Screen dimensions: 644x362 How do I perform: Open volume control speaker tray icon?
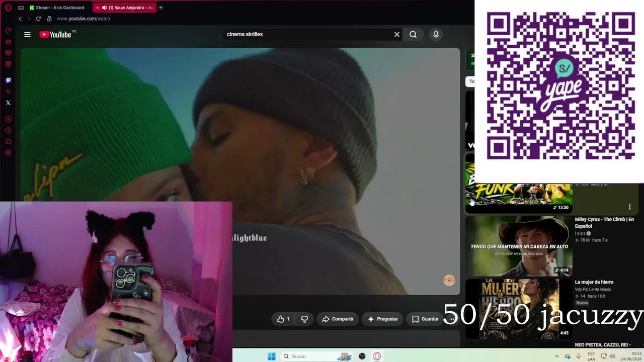pos(612,356)
